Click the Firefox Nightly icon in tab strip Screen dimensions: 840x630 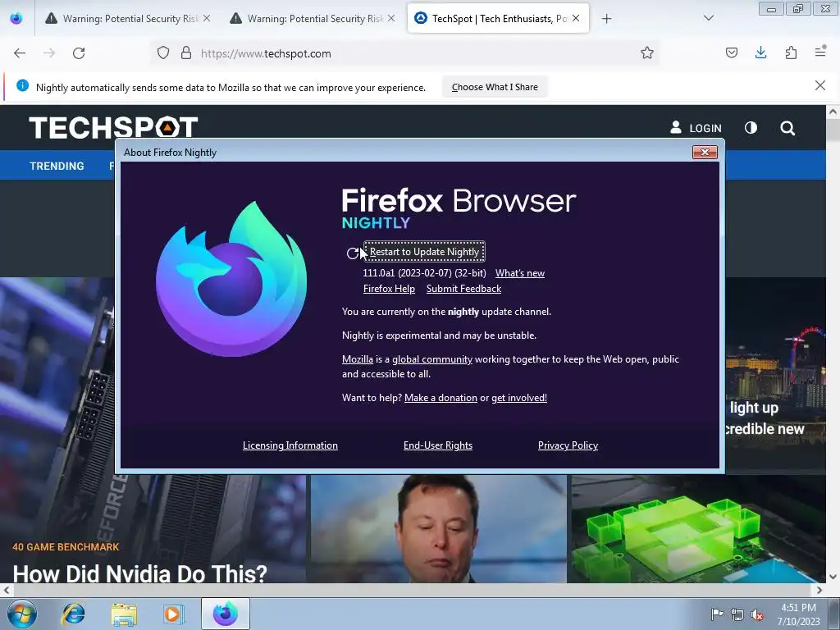[16, 18]
